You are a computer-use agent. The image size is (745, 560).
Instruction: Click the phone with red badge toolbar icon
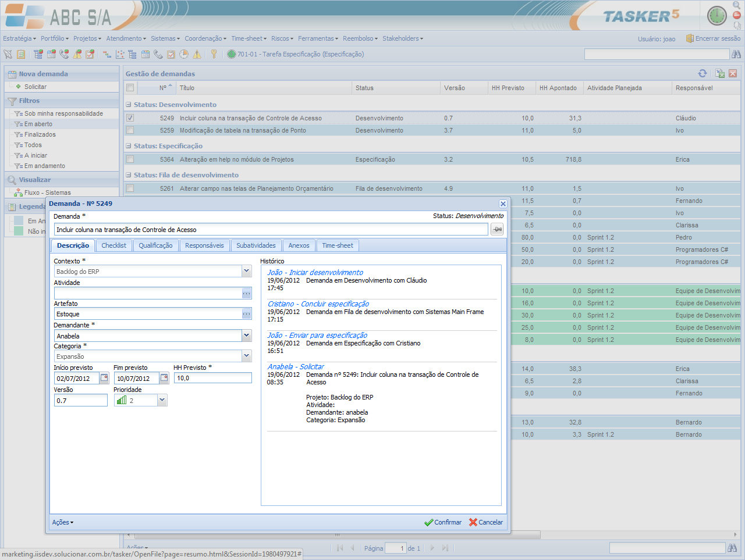[x=64, y=54]
